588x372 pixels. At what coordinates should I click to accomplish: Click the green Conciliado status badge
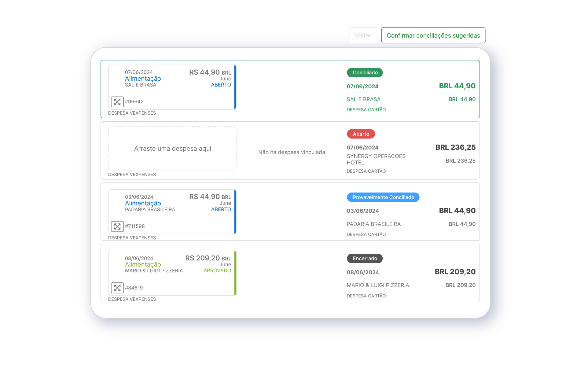point(365,73)
